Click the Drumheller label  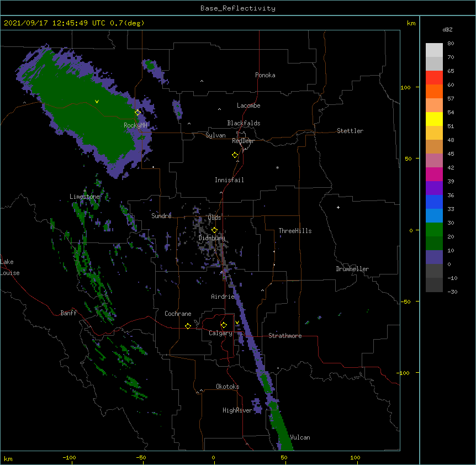coord(352,269)
